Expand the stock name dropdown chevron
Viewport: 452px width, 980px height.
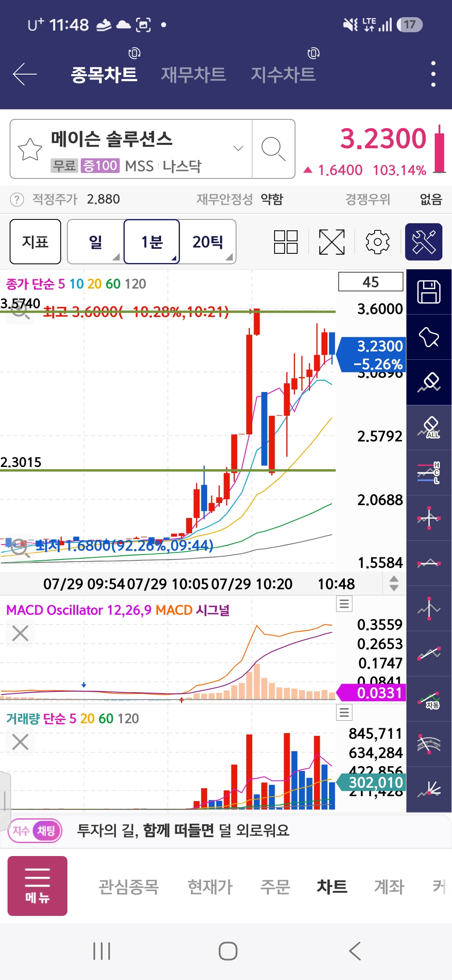click(x=238, y=148)
